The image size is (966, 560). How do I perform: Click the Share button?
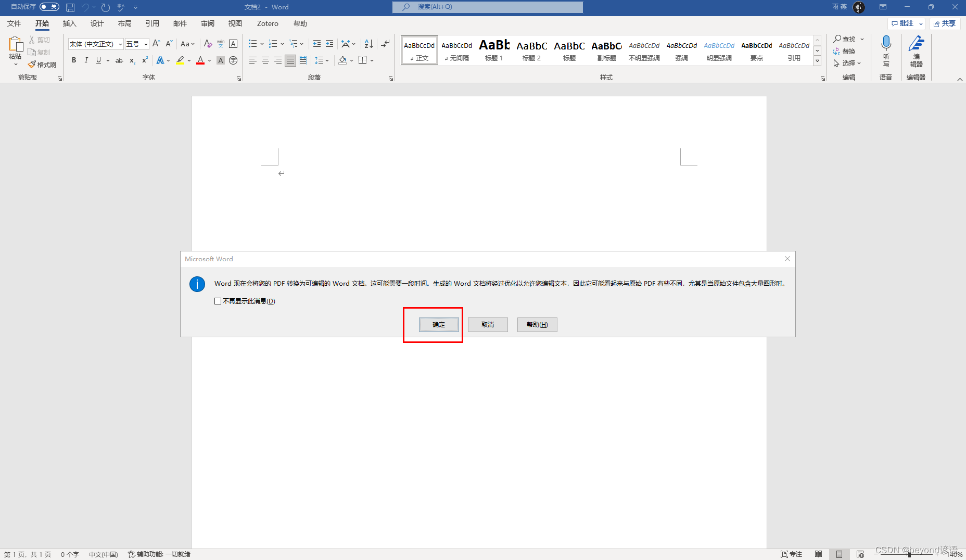pos(945,24)
